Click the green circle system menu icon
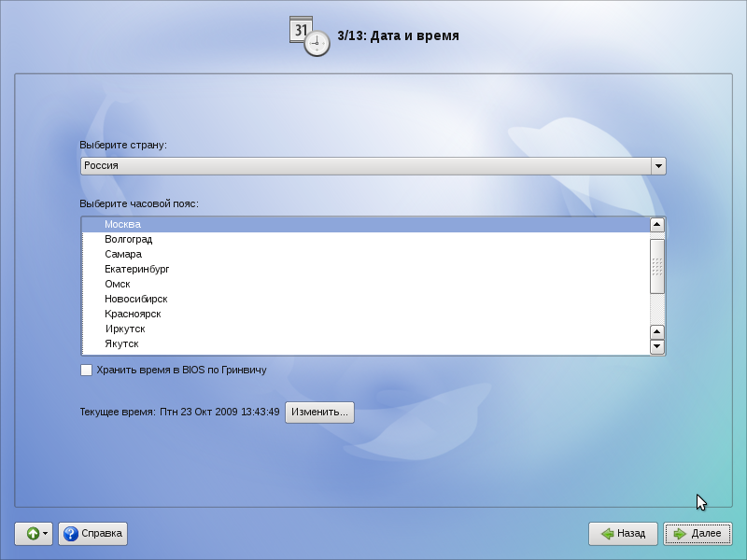Image resolution: width=747 pixels, height=560 pixels. coord(32,534)
